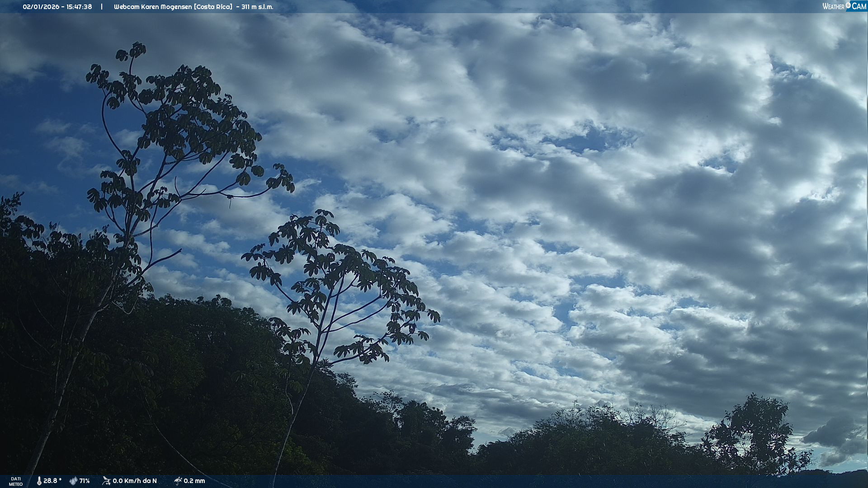Click the DATI METEO label
Screen dimensions: 868x488
click(x=16, y=482)
